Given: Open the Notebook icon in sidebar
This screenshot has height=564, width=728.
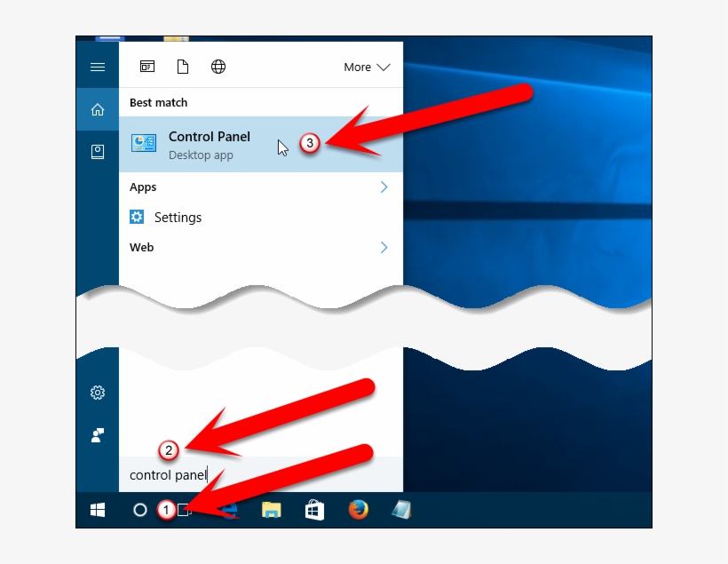Looking at the screenshot, I should pos(98,152).
